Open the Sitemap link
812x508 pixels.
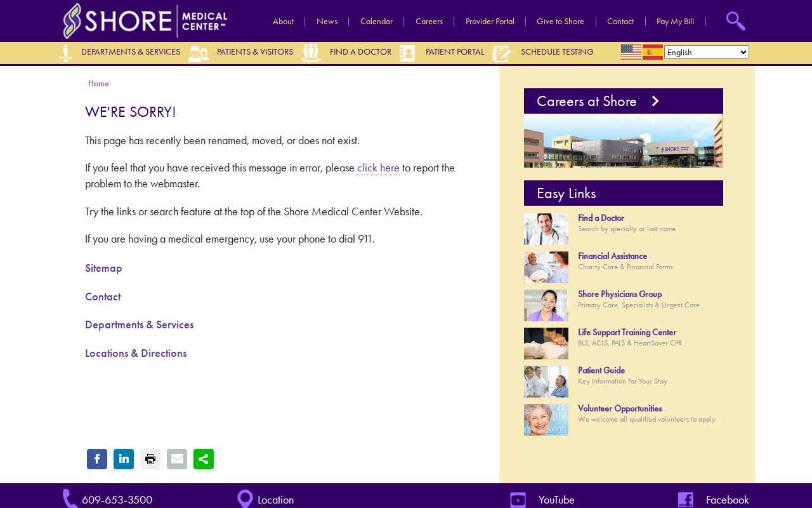[103, 268]
